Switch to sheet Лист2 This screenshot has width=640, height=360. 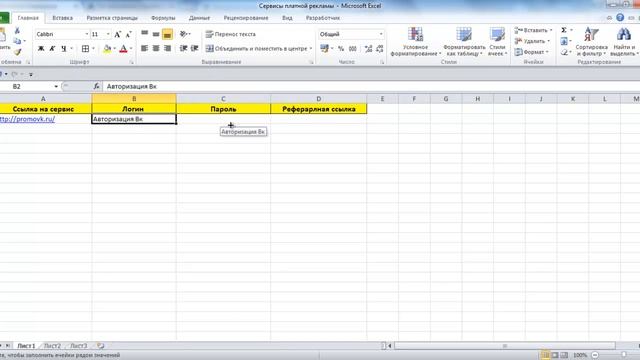(x=52, y=346)
